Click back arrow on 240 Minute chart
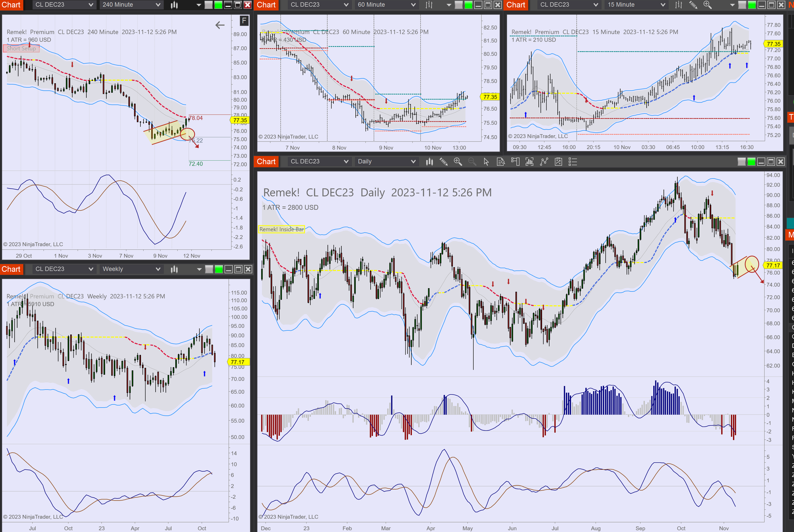The height and width of the screenshot is (532, 794). (220, 25)
